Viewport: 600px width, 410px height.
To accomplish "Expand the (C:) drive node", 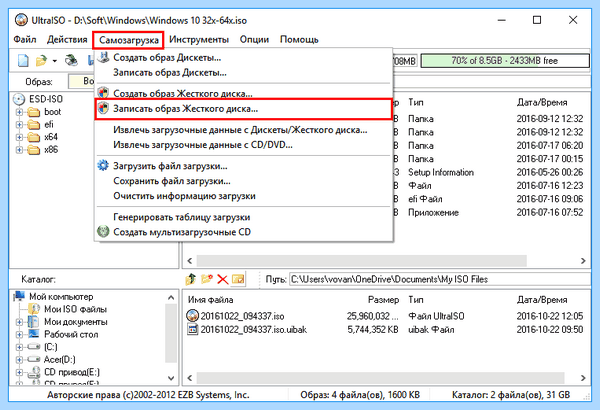I will [19, 347].
